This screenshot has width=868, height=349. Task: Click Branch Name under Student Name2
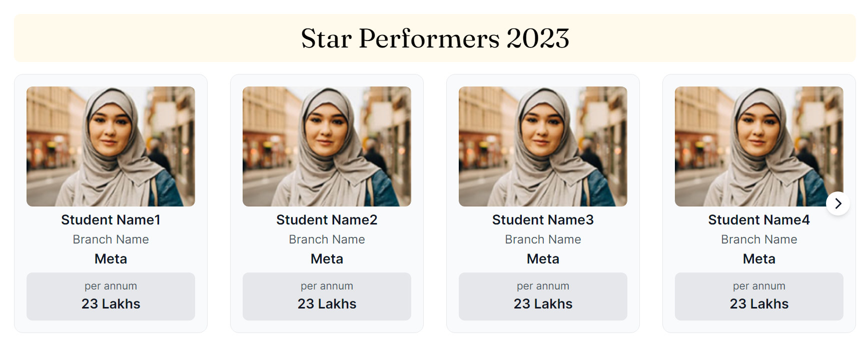click(327, 239)
